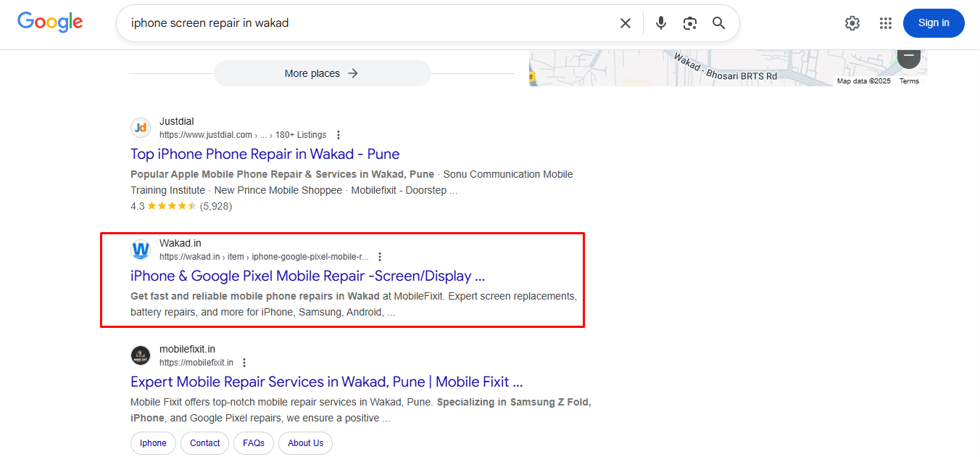Open More places results

click(322, 73)
